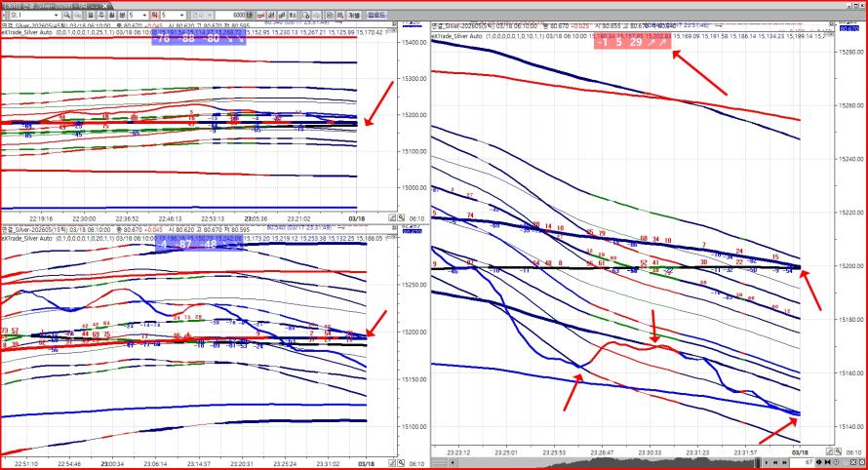The image size is (868, 470).
Task: Select the 분 (minute) period button
Action: click(x=123, y=15)
